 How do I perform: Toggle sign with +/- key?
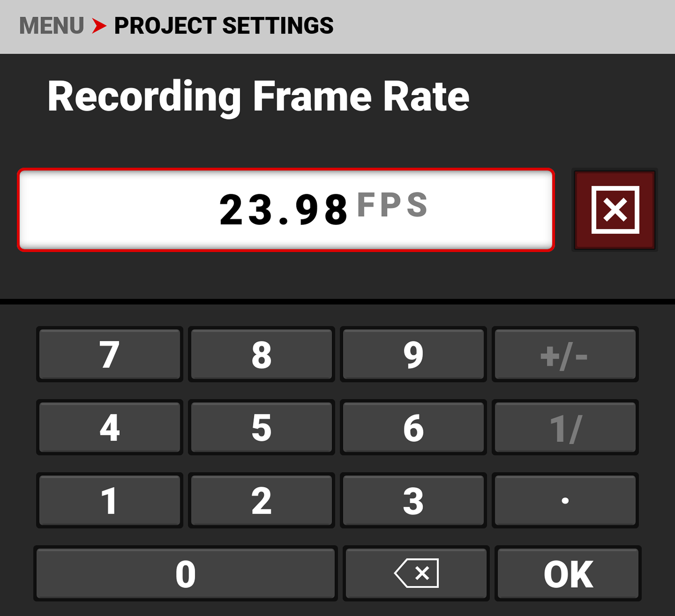pyautogui.click(x=565, y=355)
